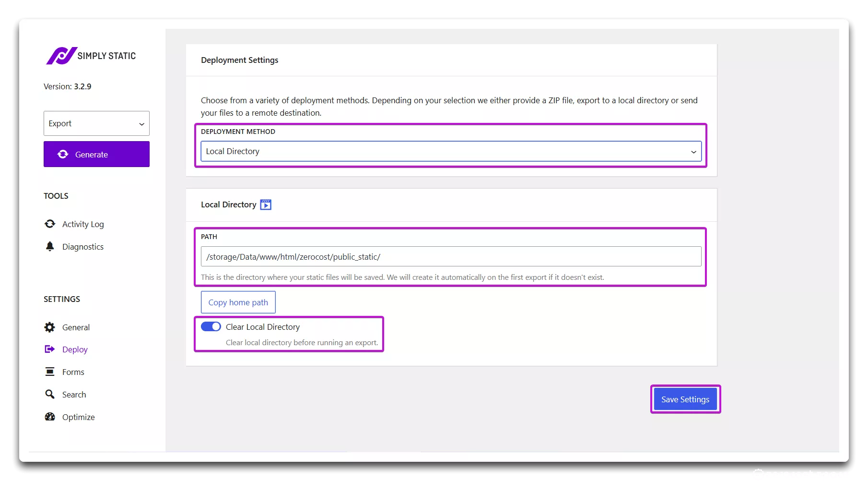Click the Version 3.2.9 text
Viewport: 868px width, 481px height.
[x=68, y=86]
